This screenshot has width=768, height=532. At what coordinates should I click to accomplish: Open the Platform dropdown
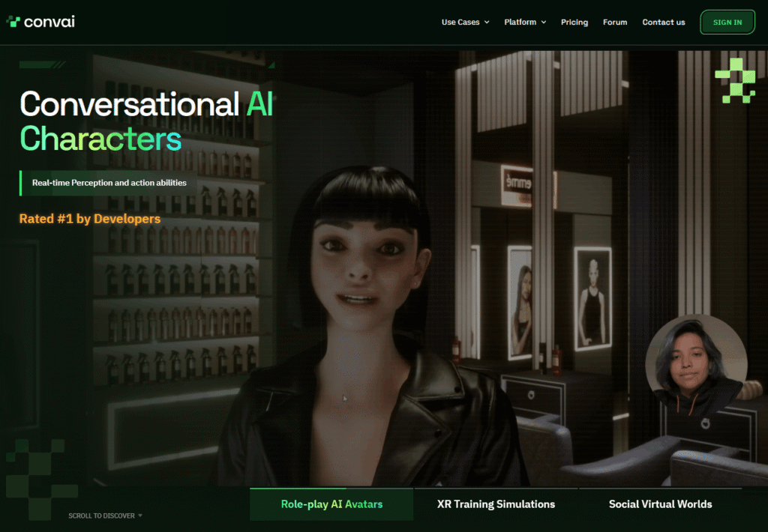520,22
